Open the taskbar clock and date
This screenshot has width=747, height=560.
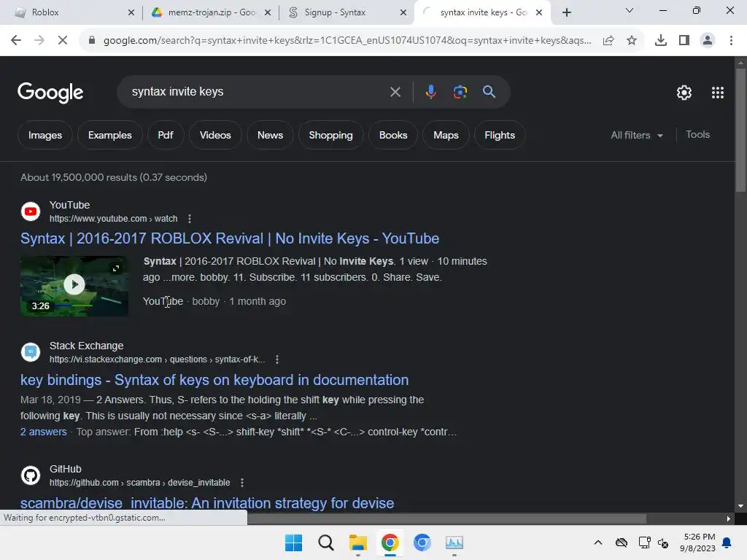tap(697, 542)
